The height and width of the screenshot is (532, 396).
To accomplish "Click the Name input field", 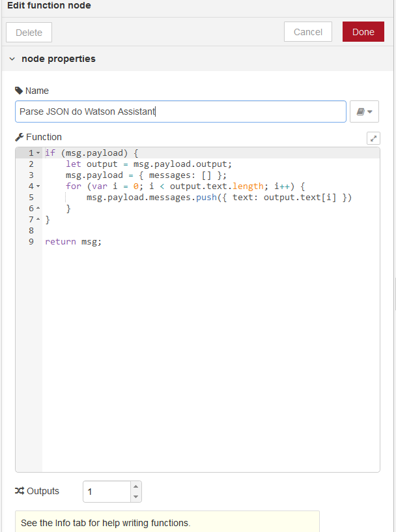I will [x=180, y=111].
